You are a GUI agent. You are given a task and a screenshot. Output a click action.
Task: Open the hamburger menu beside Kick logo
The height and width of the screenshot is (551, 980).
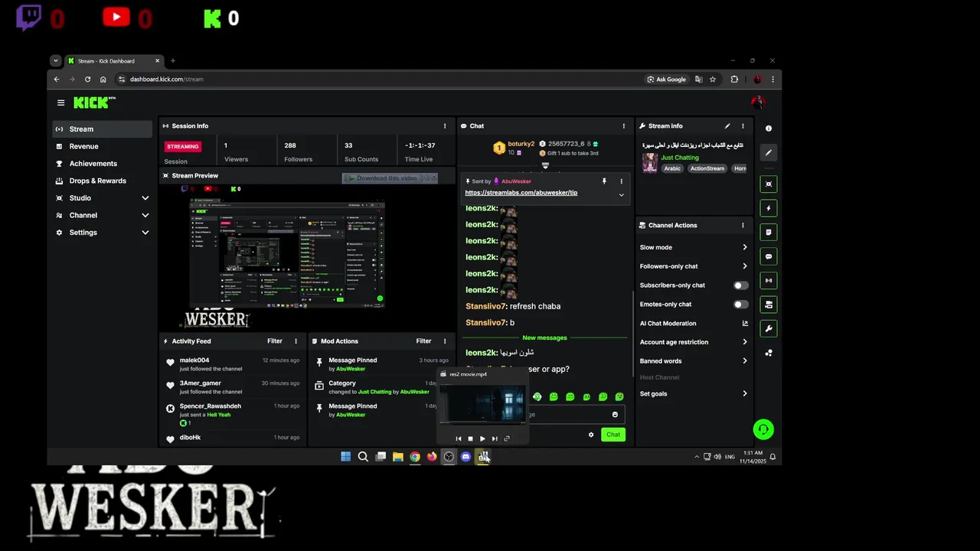click(60, 103)
